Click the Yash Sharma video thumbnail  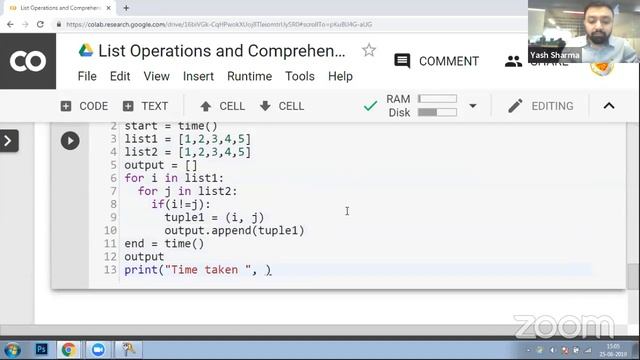pyautogui.click(x=584, y=31)
